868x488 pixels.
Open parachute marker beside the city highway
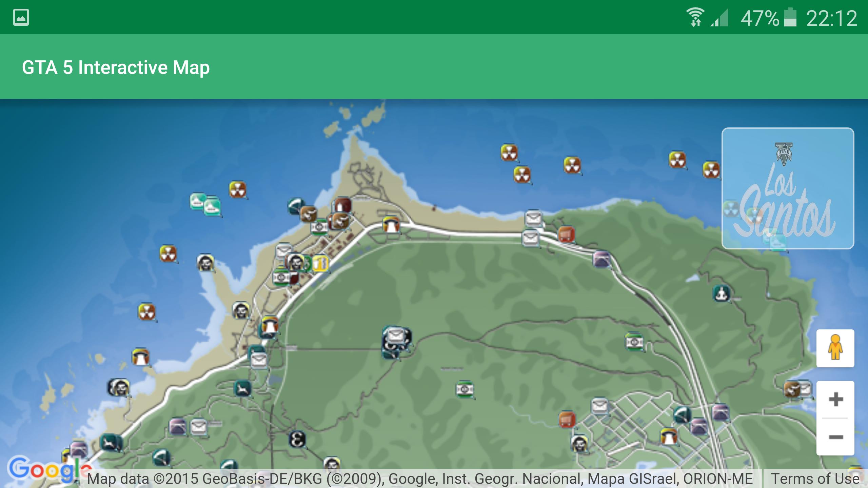click(x=682, y=415)
